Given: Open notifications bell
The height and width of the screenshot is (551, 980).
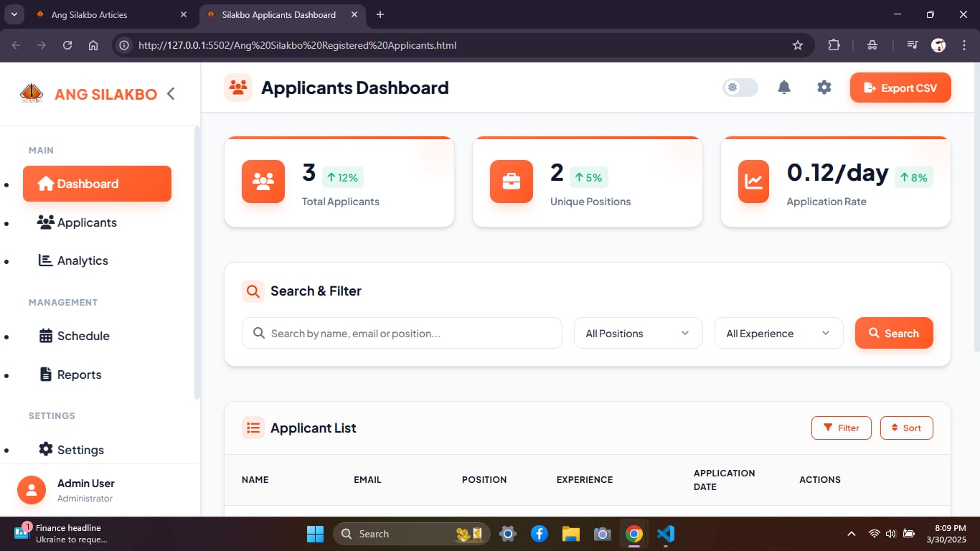Looking at the screenshot, I should coord(784,88).
